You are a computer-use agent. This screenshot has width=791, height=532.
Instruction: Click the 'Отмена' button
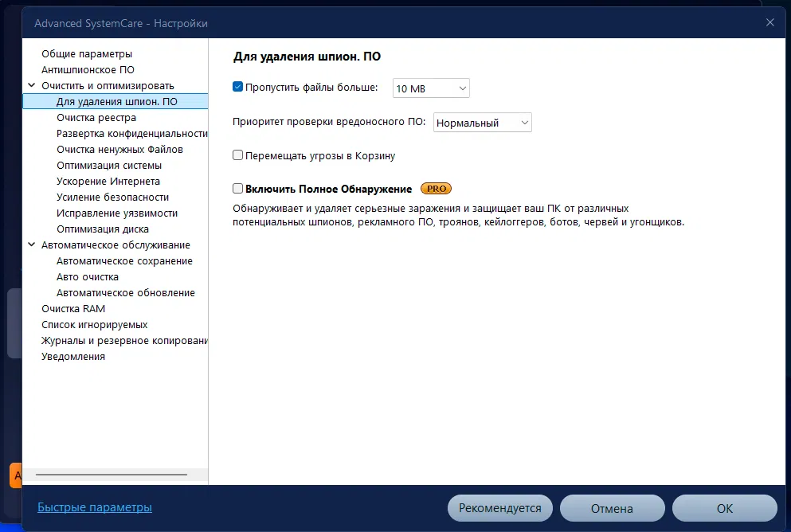point(612,508)
